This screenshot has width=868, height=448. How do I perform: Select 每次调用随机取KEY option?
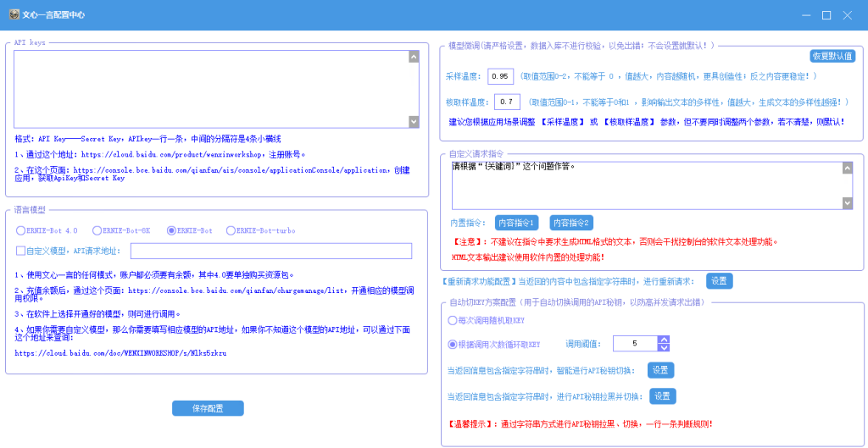point(486,320)
